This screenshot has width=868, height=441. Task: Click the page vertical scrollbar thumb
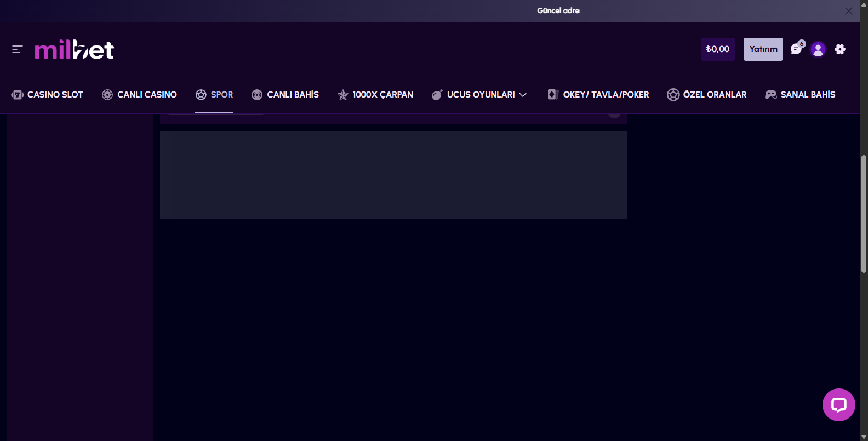864,214
